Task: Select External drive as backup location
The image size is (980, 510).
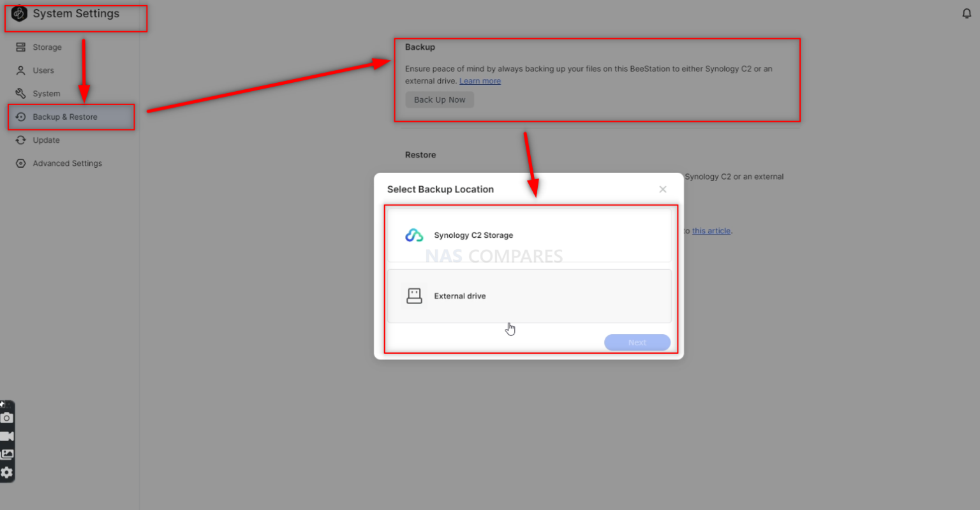Action: [530, 295]
